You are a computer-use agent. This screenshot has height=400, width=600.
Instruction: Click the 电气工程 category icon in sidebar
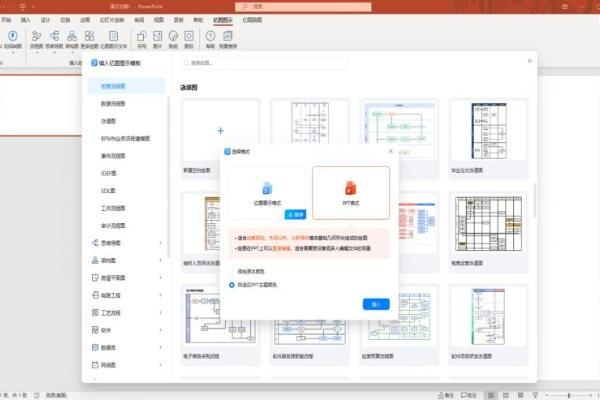pos(95,295)
